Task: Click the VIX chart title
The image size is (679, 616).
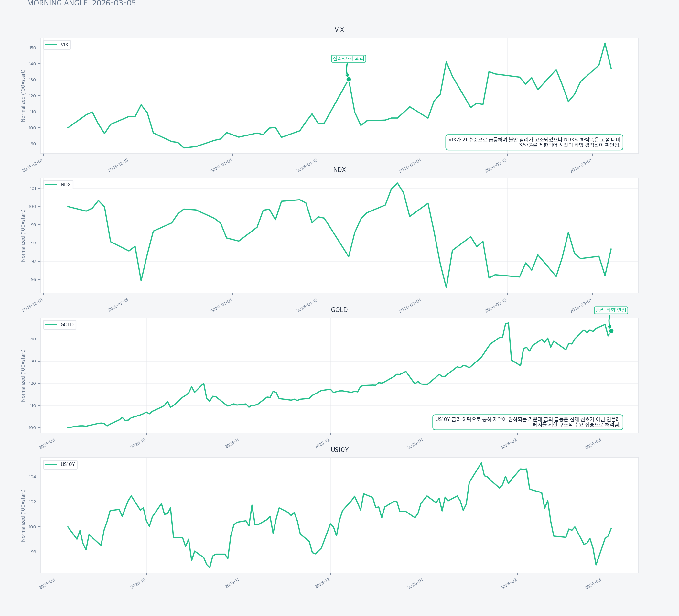Action: pos(339,30)
